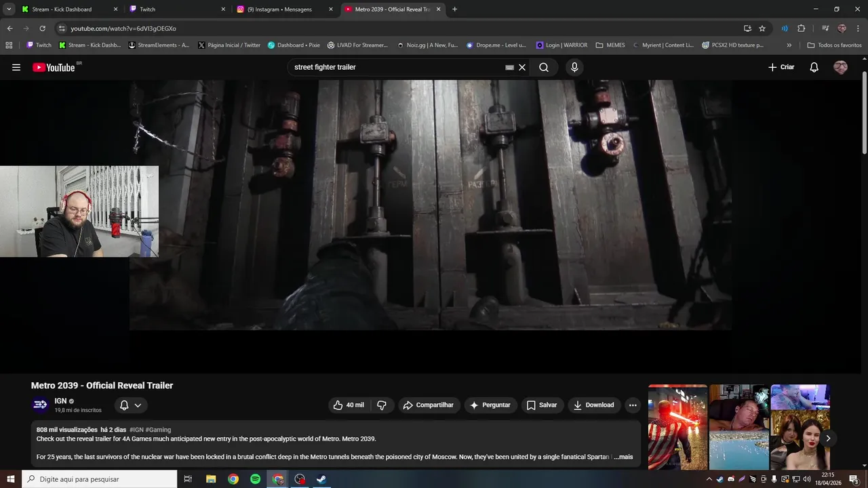Dislike the Metro 2039 video

(382, 405)
